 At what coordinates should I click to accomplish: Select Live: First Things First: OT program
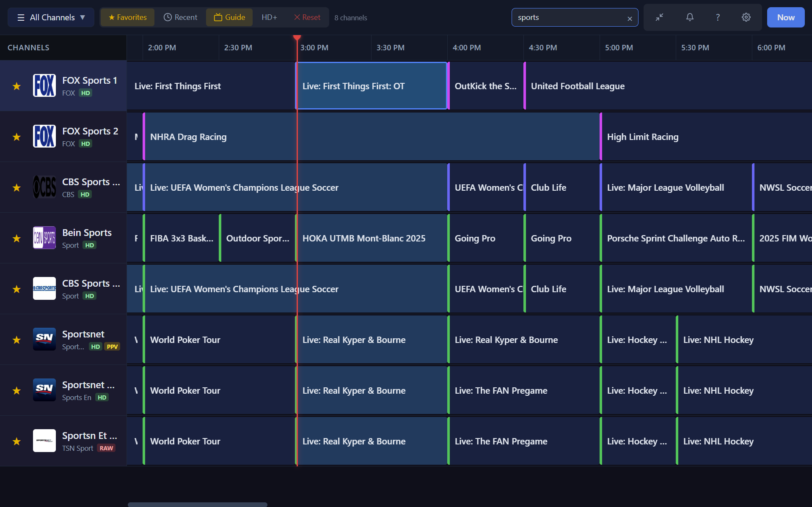point(371,86)
